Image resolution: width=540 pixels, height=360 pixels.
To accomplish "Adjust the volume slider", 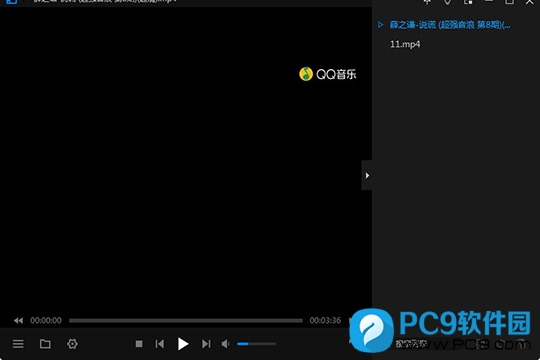I will (257, 344).
